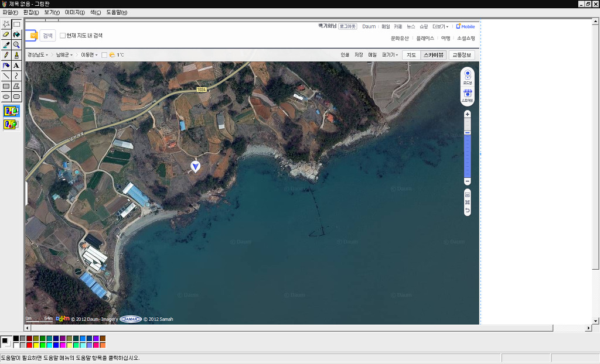Click the horizontal scrollbar right arrow

(588, 328)
